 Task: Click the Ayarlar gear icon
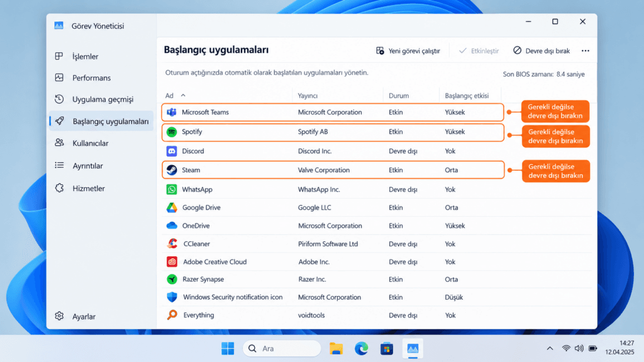pyautogui.click(x=59, y=316)
